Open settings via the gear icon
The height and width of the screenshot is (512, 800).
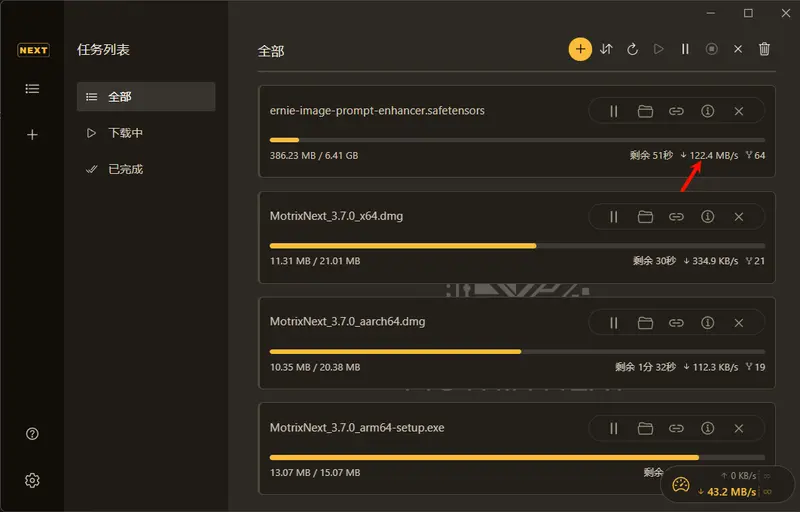point(32,480)
